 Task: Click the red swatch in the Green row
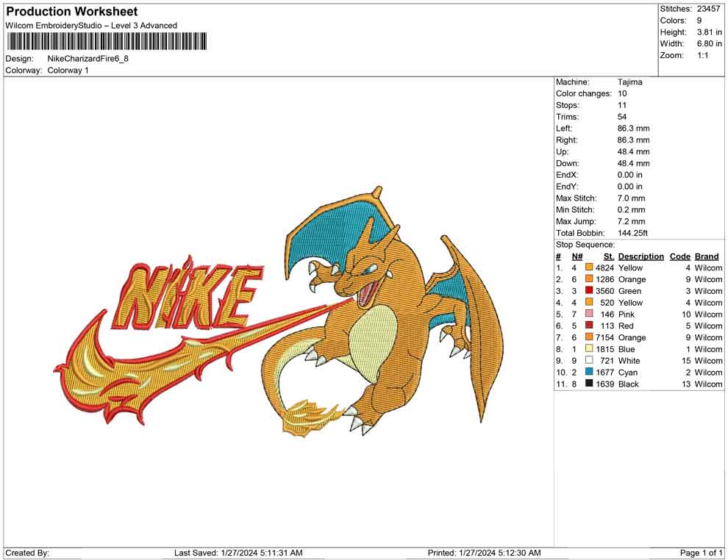point(589,290)
